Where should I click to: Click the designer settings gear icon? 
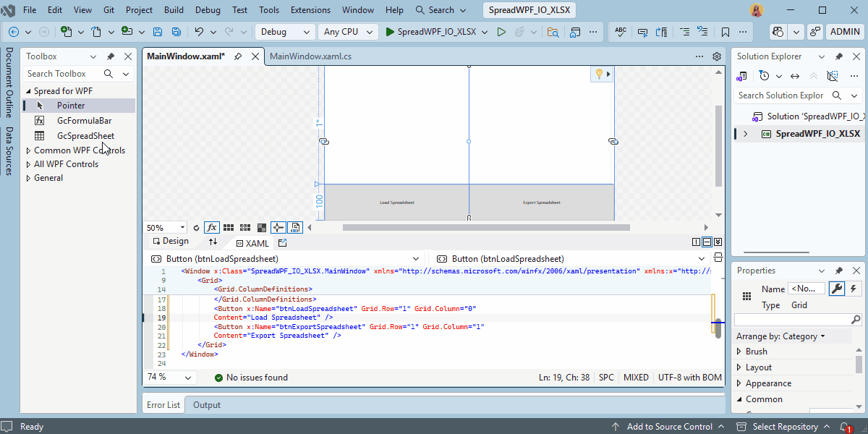point(717,56)
